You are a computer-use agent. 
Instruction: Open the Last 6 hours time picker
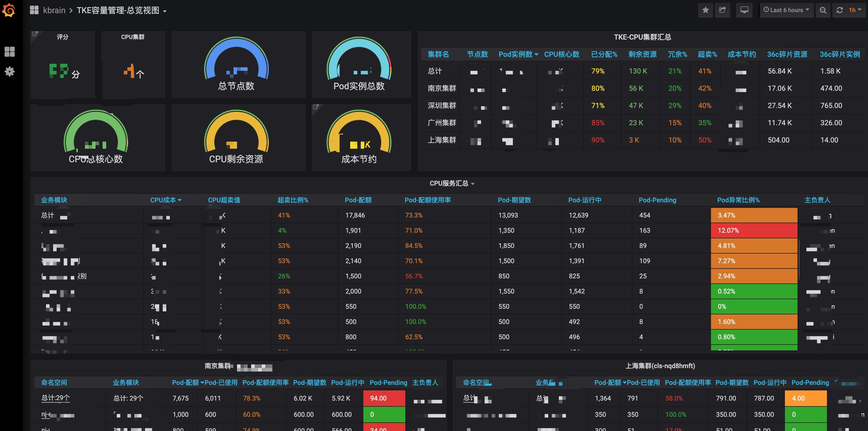(786, 10)
